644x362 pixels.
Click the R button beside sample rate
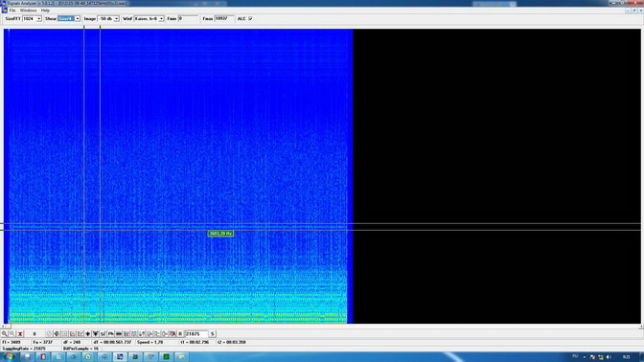pos(180,333)
